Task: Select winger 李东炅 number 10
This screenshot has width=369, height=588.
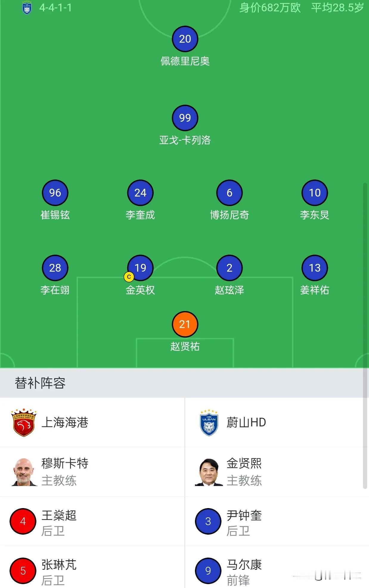Action: coord(314,193)
